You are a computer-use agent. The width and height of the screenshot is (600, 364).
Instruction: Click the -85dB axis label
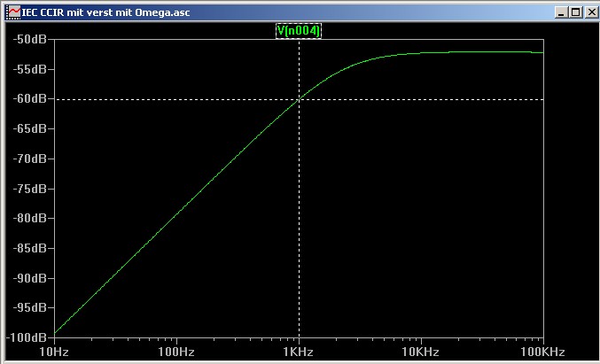pos(29,248)
